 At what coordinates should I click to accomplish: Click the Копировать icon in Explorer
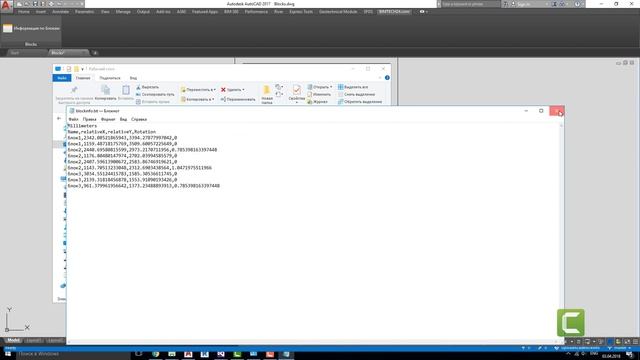(105, 90)
